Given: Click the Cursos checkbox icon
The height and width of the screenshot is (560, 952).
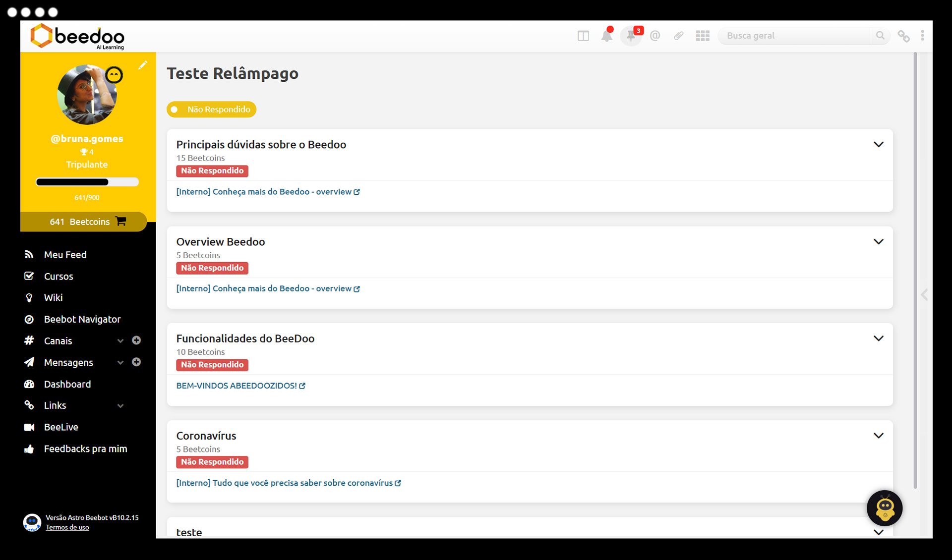Looking at the screenshot, I should click(29, 276).
